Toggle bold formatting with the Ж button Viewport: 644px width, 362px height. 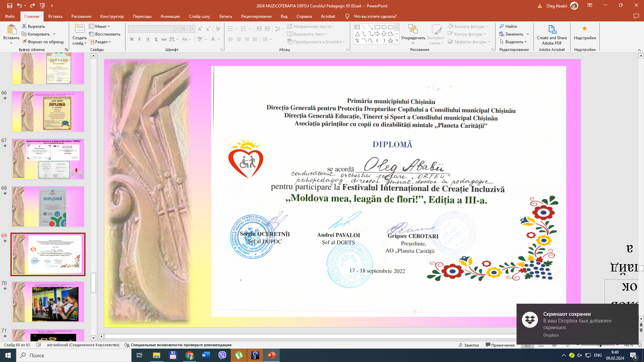[132, 39]
